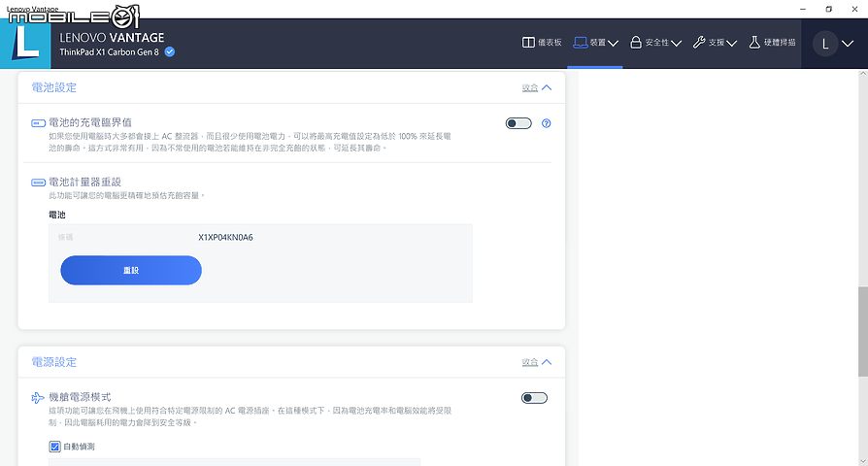
Task: Open the 儀表板 dashboard tab
Action: click(542, 43)
